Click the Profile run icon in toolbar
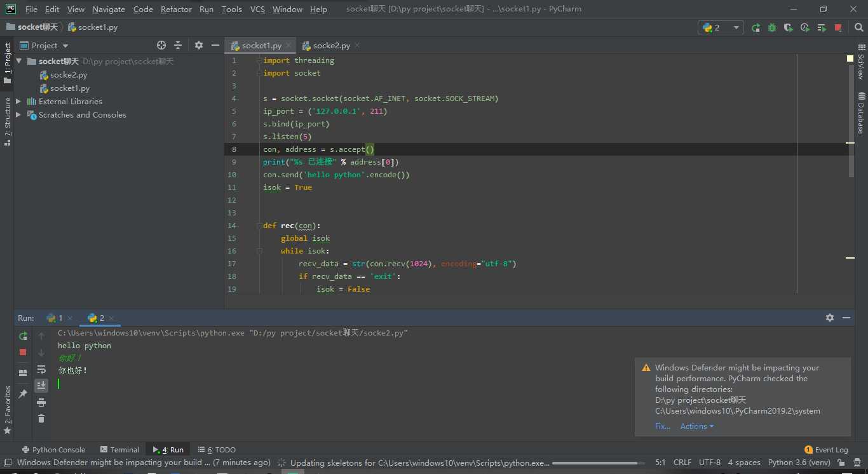This screenshot has height=474, width=868. click(x=805, y=27)
